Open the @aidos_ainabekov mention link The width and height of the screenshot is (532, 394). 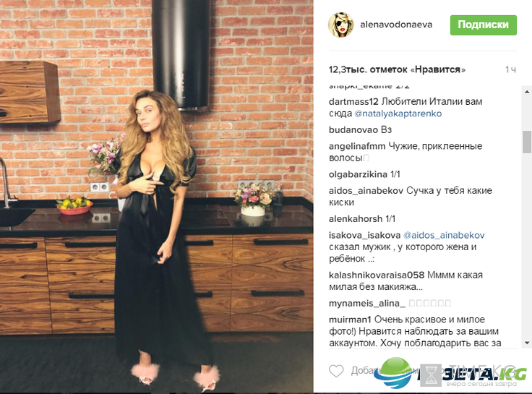[x=444, y=235]
